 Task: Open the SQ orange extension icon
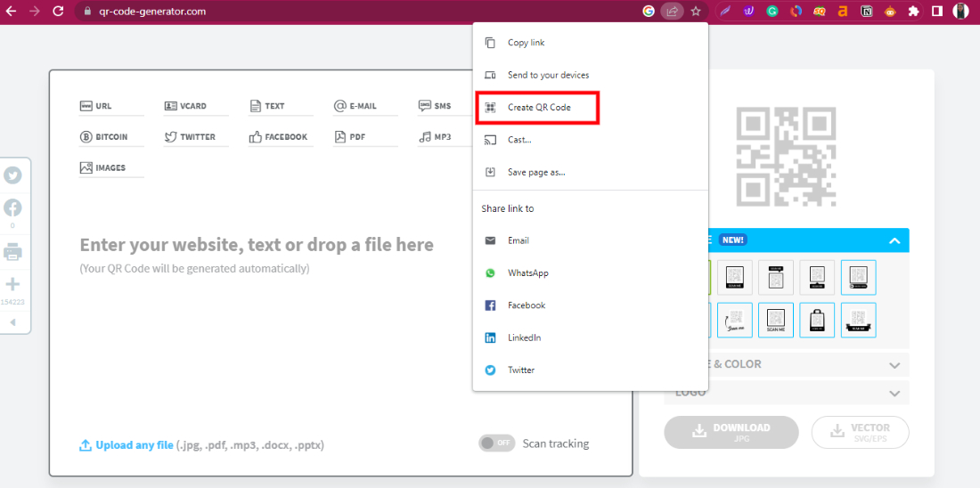tap(820, 12)
